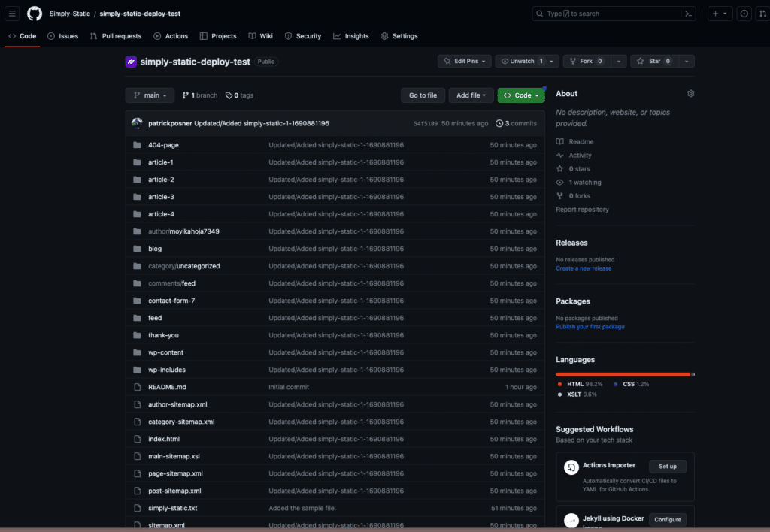Open the author-sitemap.xml file
Viewport: 770px width, 532px height.
(x=177, y=404)
